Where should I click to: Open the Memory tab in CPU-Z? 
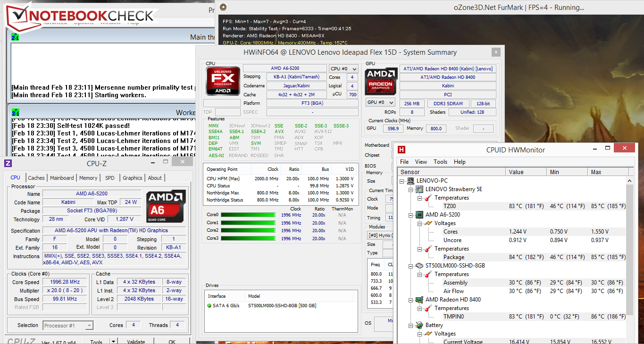point(88,178)
